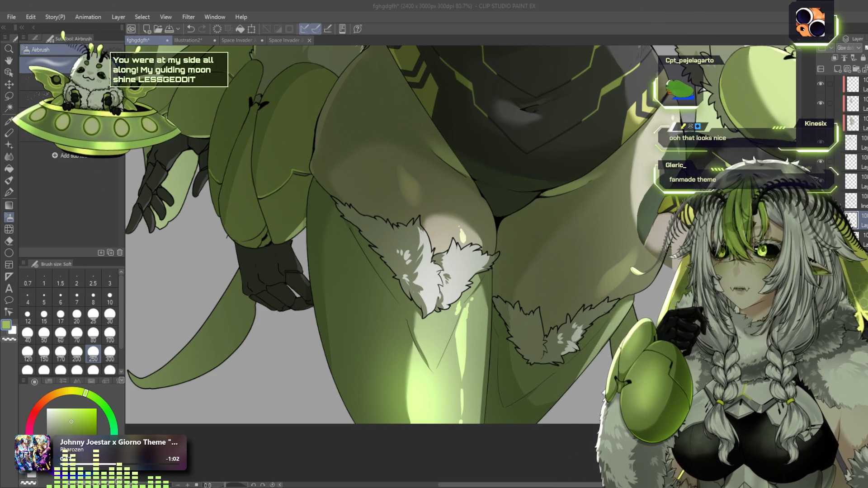Image resolution: width=868 pixels, height=488 pixels.
Task: Select the Zoom magnifier tool
Action: coord(9,49)
